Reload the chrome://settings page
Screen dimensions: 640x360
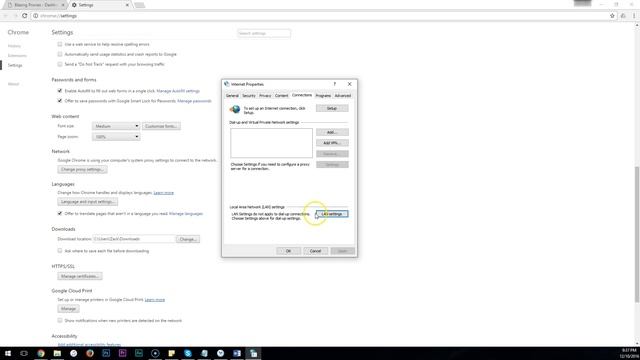[x=24, y=16]
